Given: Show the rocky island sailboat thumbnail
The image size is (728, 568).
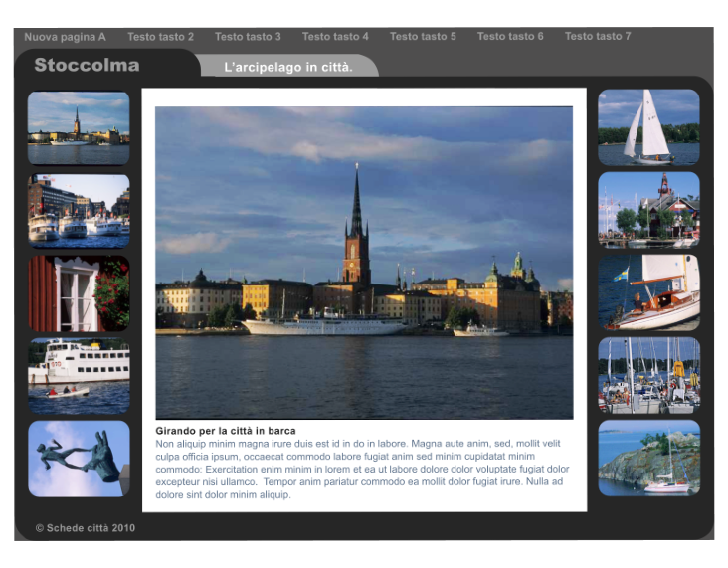Looking at the screenshot, I should coord(648,458).
